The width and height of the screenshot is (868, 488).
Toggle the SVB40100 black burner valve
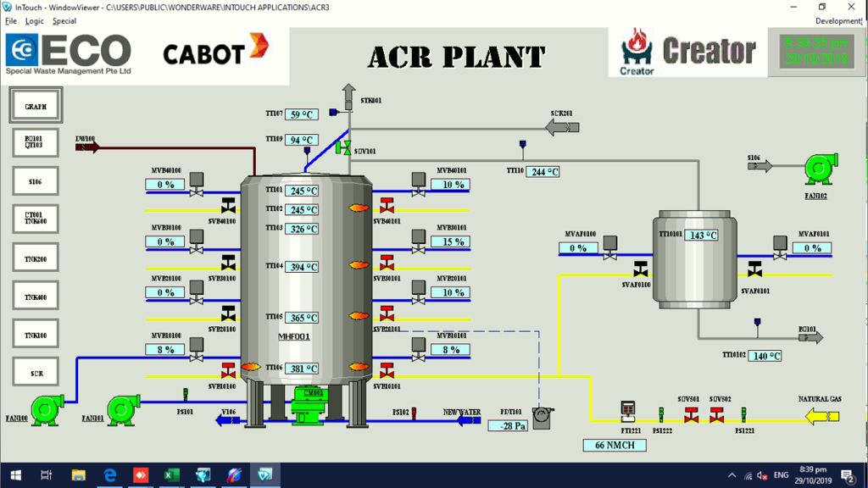point(228,206)
